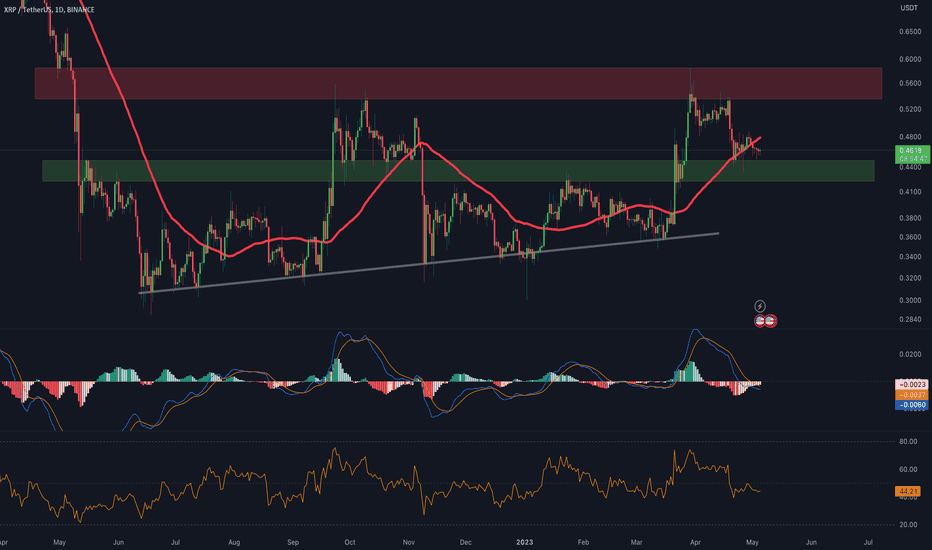This screenshot has height=550, width=932.
Task: Click the Dec label on time axis
Action: click(x=465, y=542)
